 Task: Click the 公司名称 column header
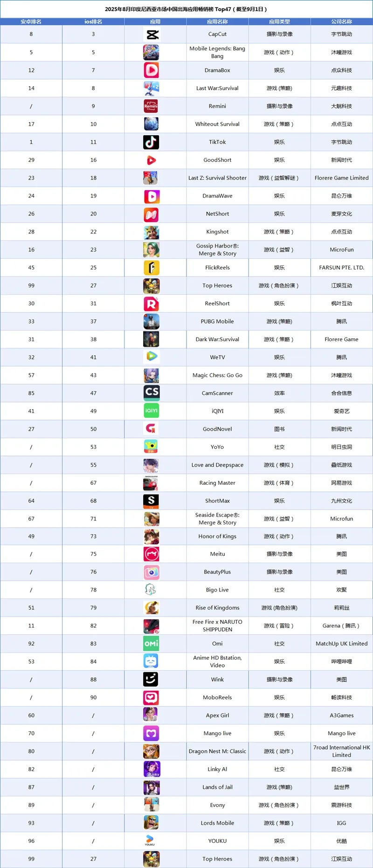(341, 21)
